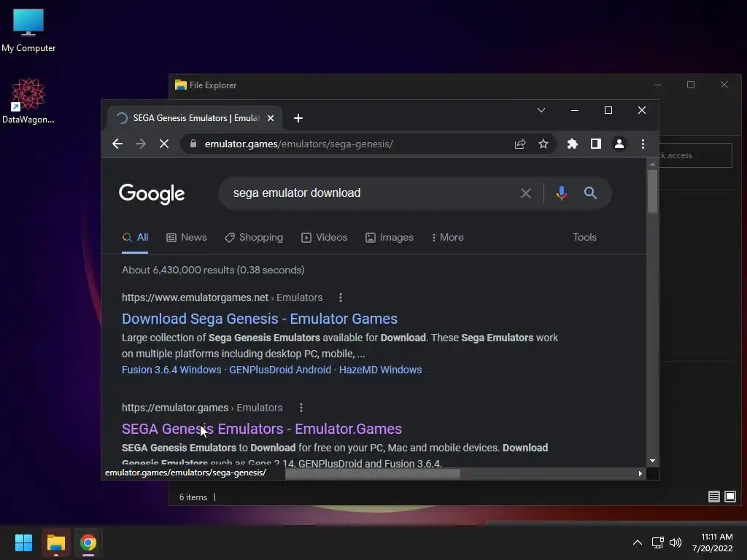The image size is (747, 560).
Task: Open the emulatorgames.net result options dots
Action: pyautogui.click(x=340, y=297)
